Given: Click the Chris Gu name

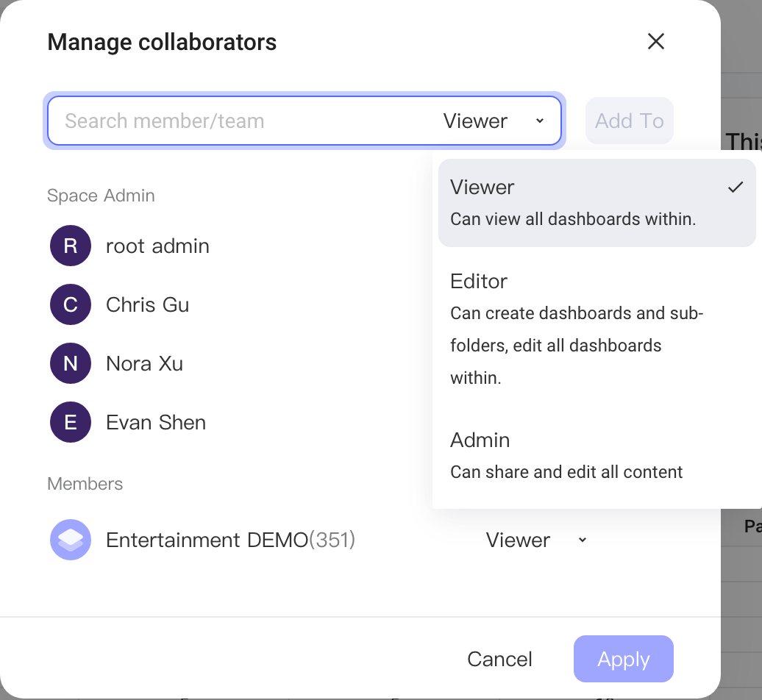Looking at the screenshot, I should [147, 305].
